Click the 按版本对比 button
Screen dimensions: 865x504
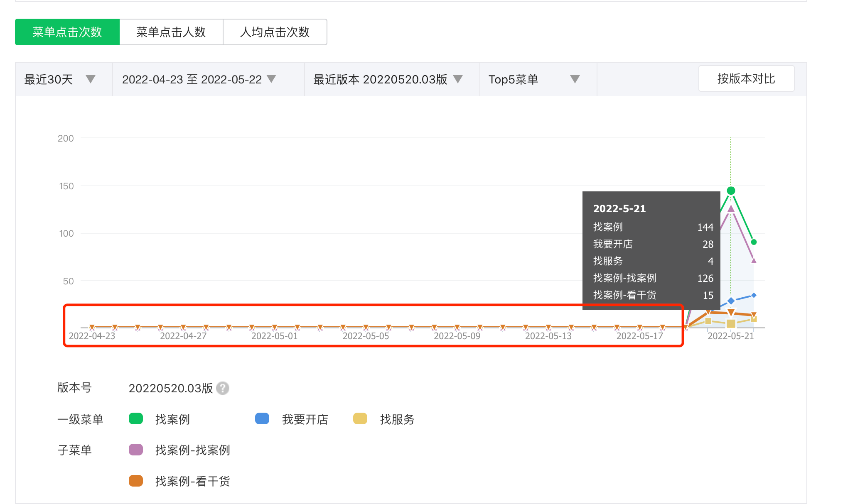point(746,78)
